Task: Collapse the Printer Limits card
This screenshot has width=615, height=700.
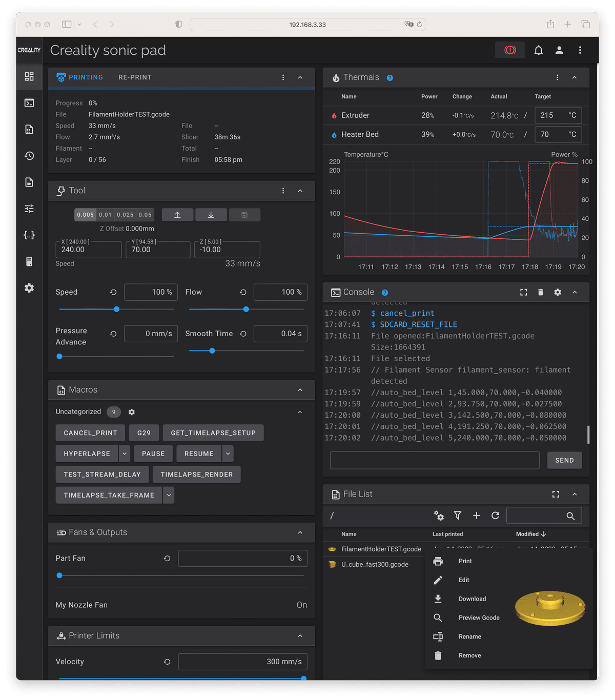Action: click(x=300, y=636)
